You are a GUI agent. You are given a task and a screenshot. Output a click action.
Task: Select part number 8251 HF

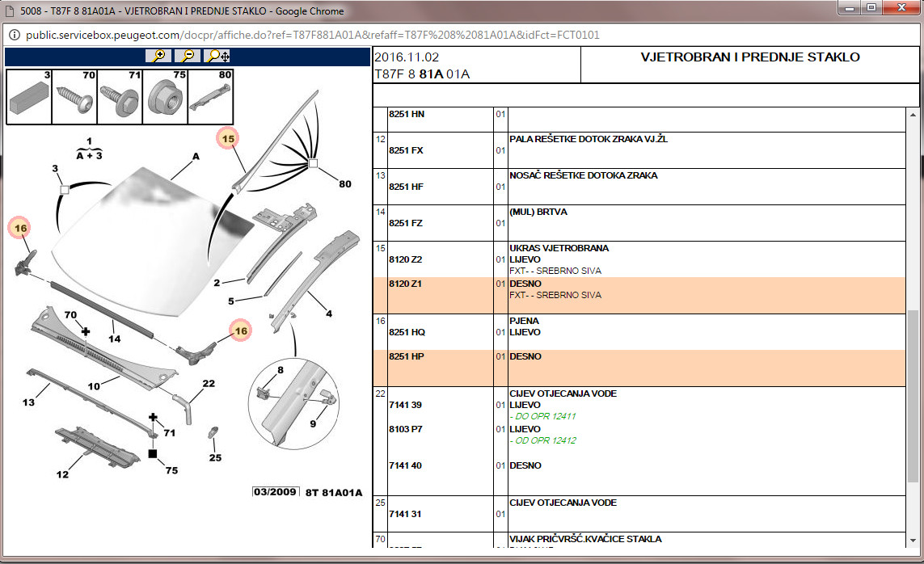click(x=406, y=187)
